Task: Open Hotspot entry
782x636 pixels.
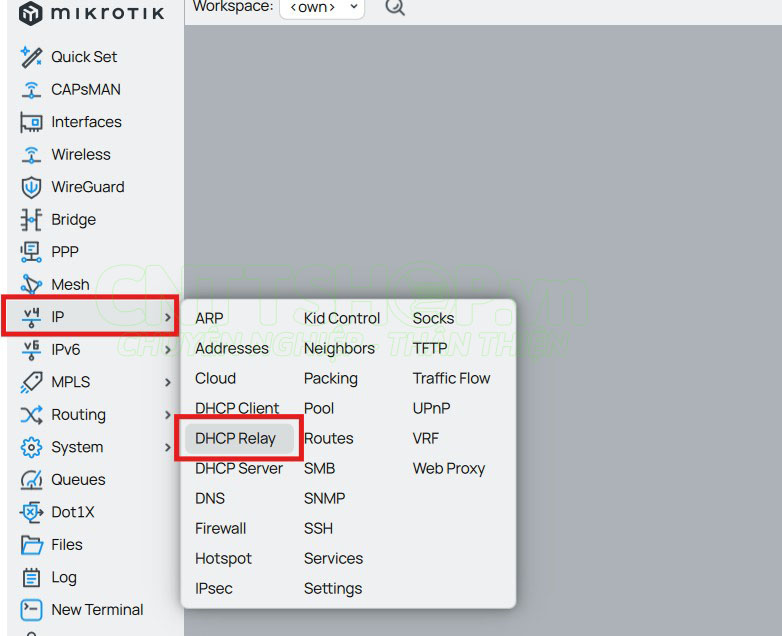Action: (223, 558)
